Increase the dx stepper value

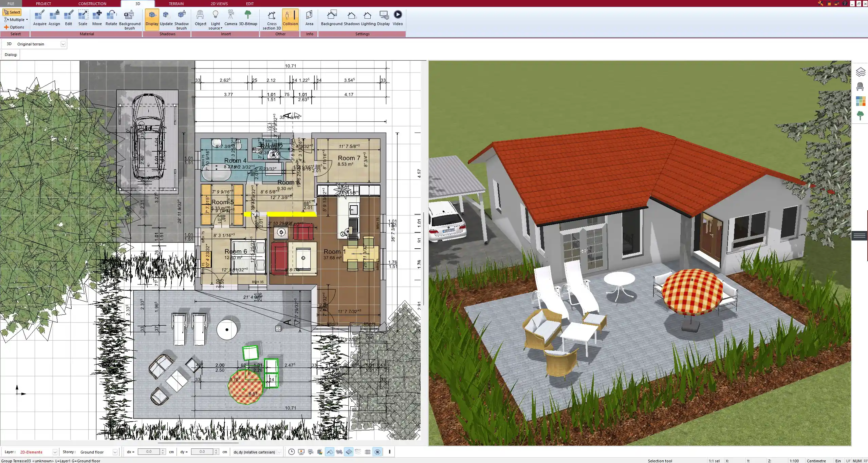[163, 450]
